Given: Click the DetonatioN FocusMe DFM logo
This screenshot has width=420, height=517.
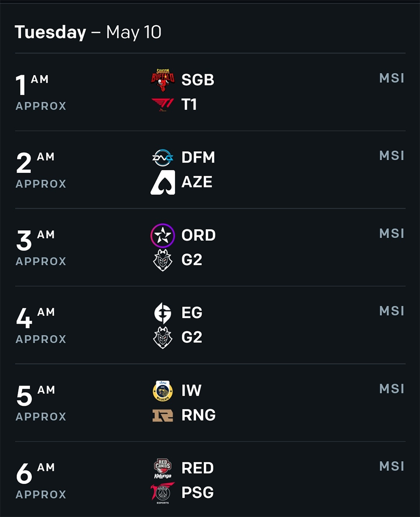Looking at the screenshot, I should [163, 158].
